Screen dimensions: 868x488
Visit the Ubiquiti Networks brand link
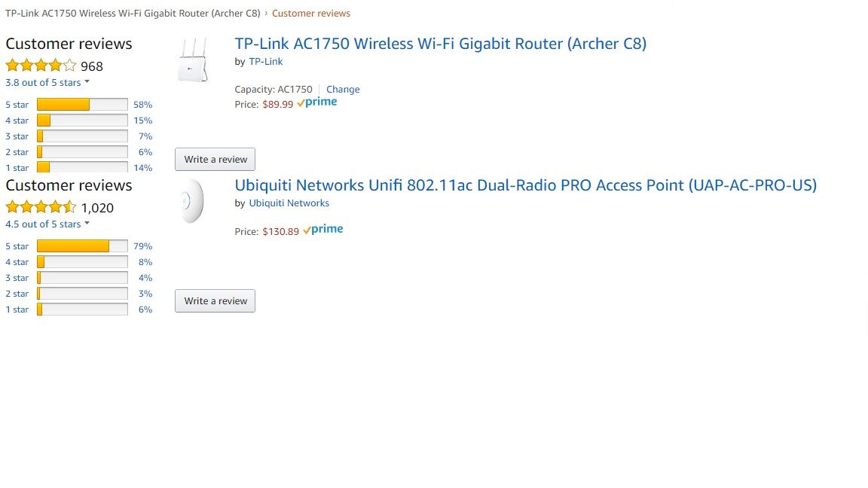click(289, 203)
